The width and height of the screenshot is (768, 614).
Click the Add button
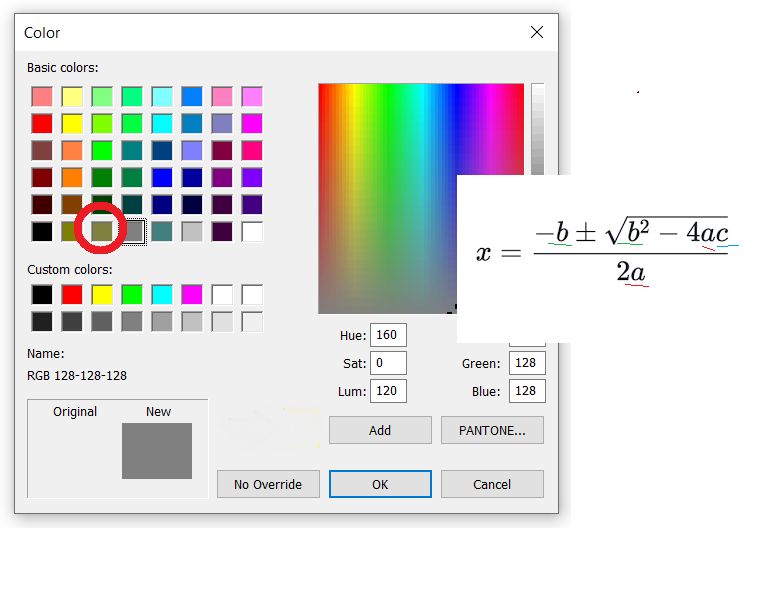tap(380, 430)
